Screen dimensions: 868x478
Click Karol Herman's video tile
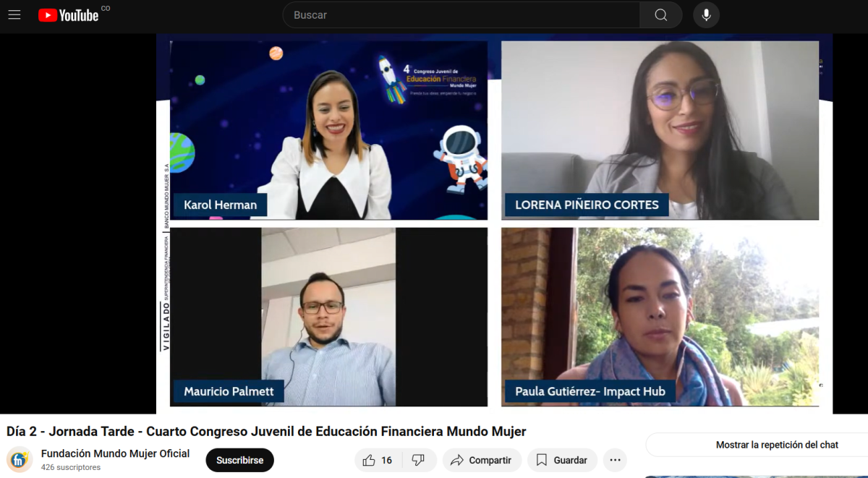click(x=328, y=130)
